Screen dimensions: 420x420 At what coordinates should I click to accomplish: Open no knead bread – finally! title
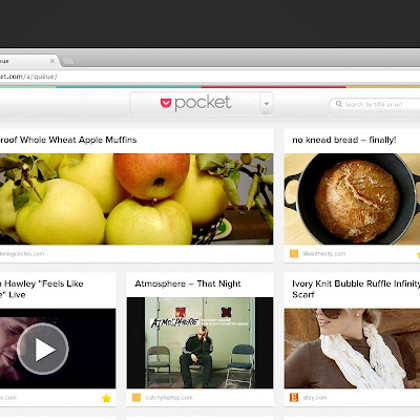pyautogui.click(x=344, y=140)
